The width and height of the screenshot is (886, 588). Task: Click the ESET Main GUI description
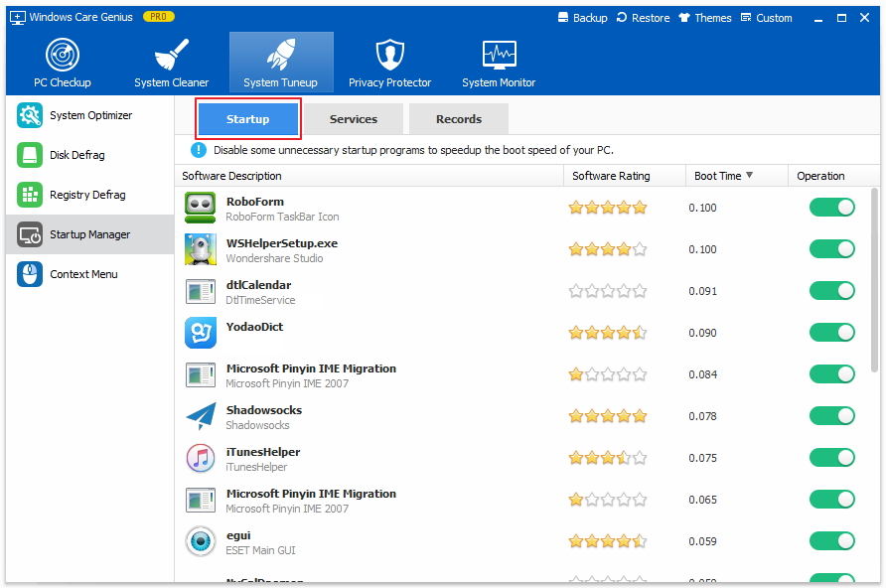pos(260,550)
